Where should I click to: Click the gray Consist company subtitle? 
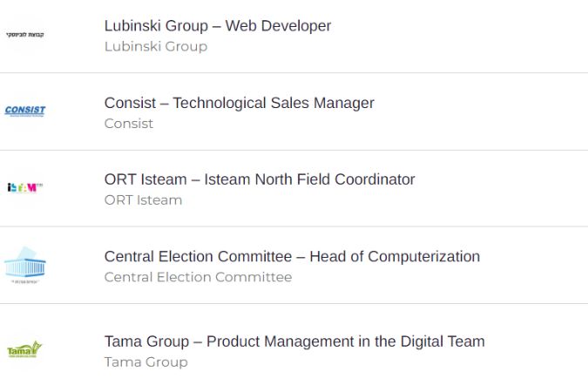[129, 123]
